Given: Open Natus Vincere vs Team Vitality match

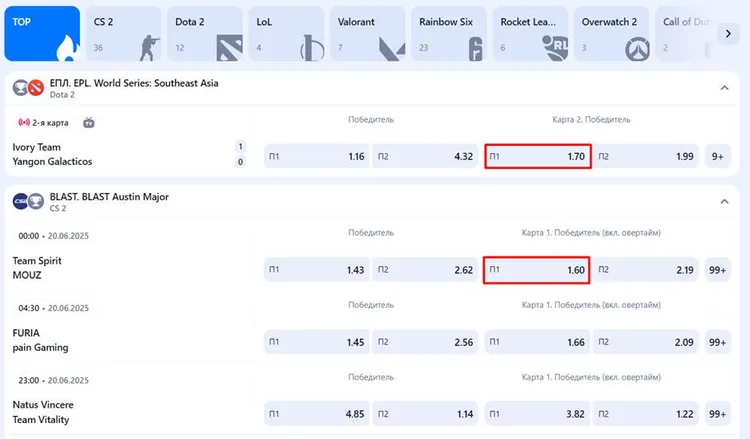Looking at the screenshot, I should pyautogui.click(x=43, y=412).
